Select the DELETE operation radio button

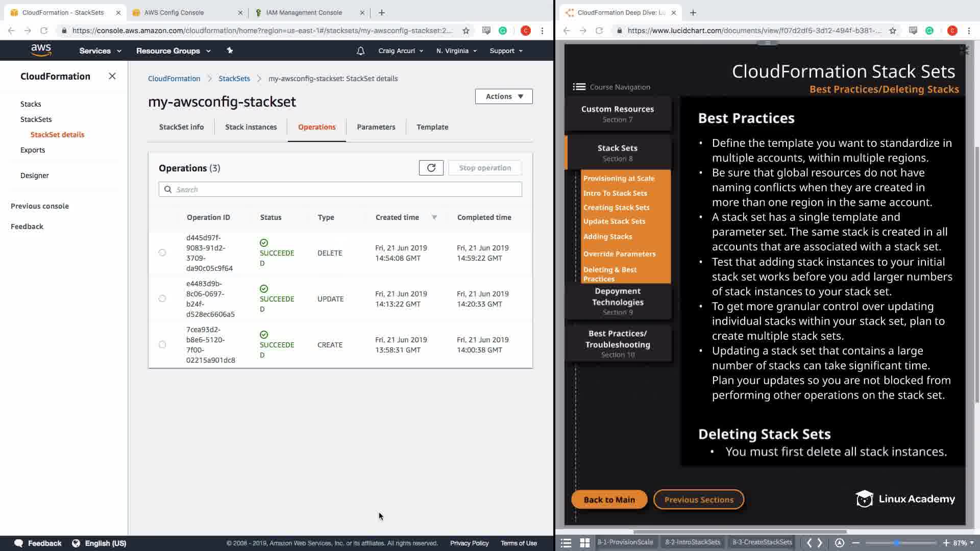coord(162,253)
